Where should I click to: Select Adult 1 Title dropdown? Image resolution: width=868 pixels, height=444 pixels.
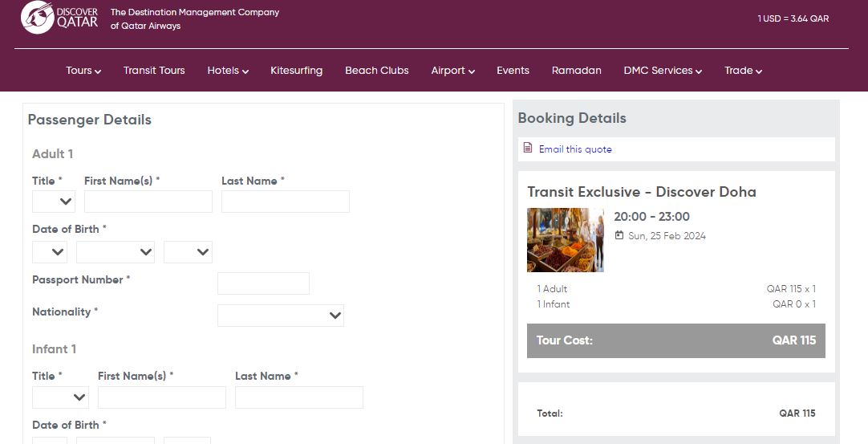coord(53,202)
